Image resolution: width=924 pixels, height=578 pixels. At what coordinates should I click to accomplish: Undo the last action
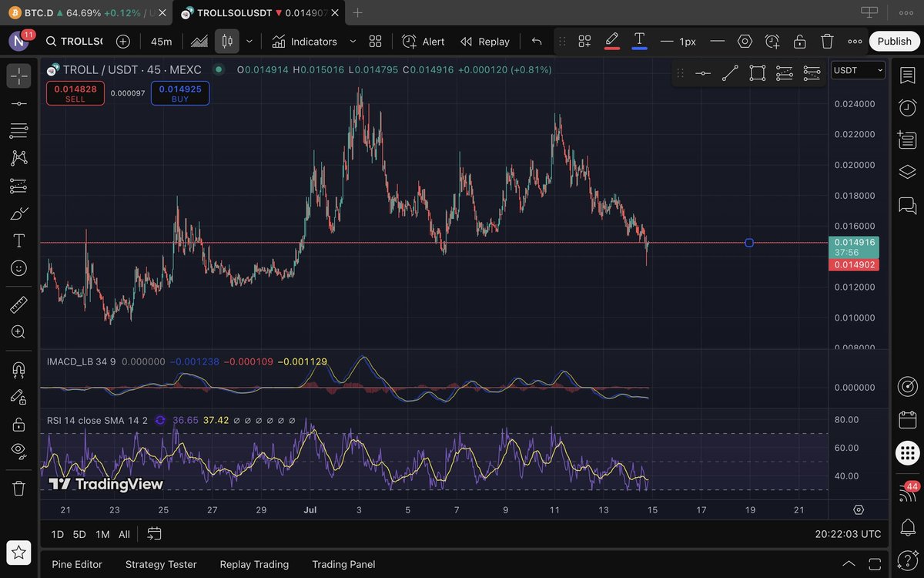537,42
